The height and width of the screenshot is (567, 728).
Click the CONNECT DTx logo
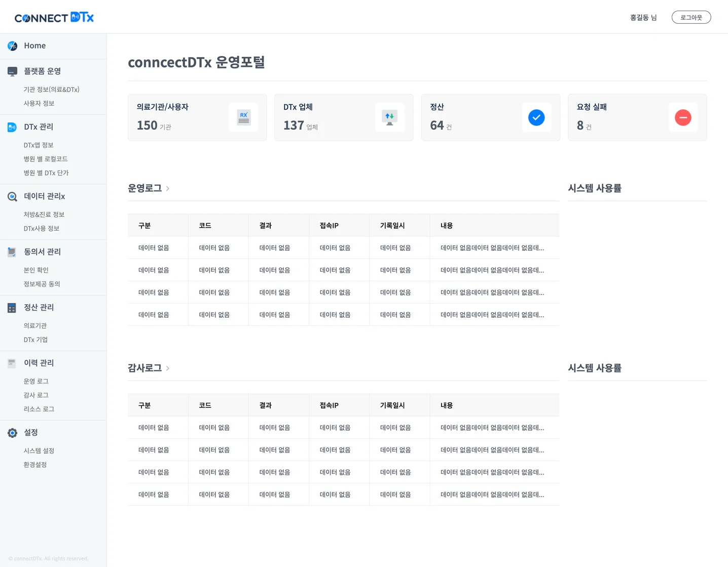[54, 18]
